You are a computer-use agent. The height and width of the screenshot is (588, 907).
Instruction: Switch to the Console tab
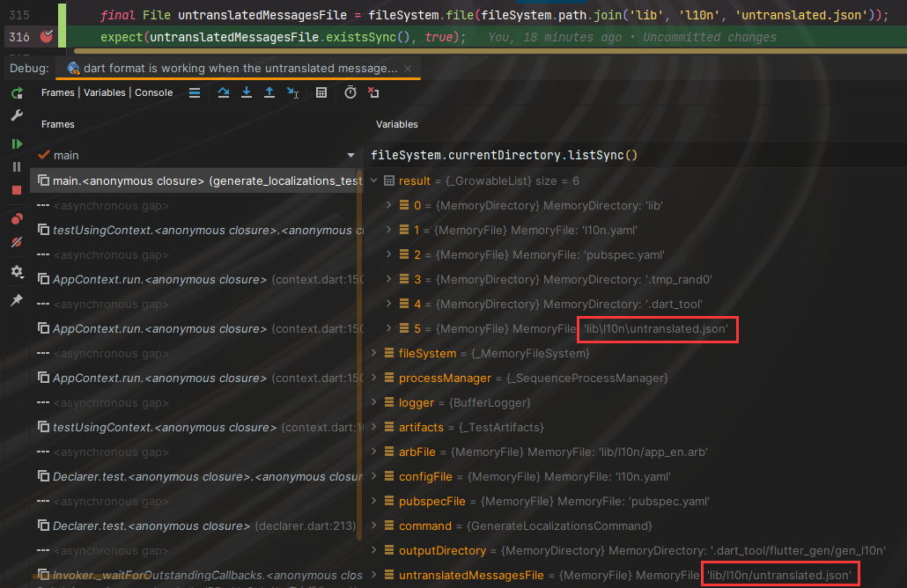[x=154, y=92]
